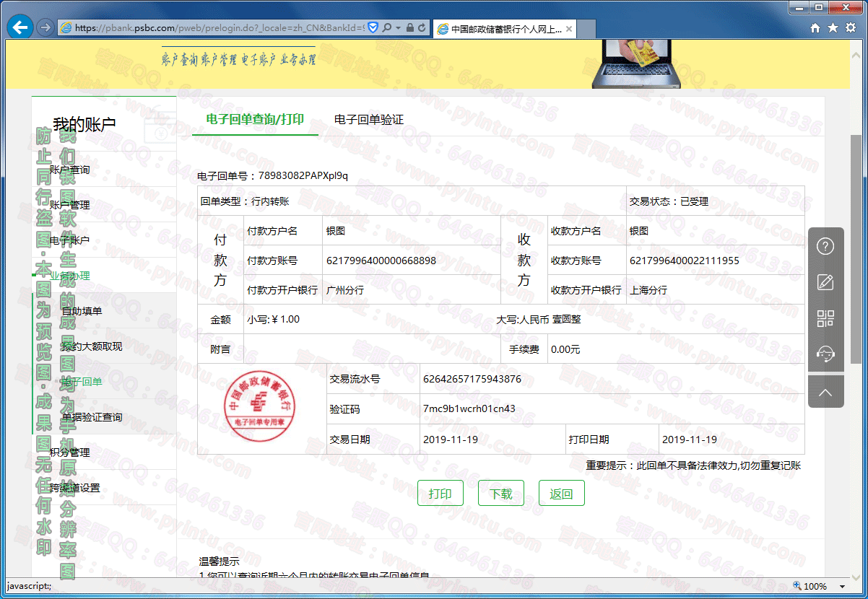Open 跨渠道设置 in the sidebar

click(x=75, y=488)
